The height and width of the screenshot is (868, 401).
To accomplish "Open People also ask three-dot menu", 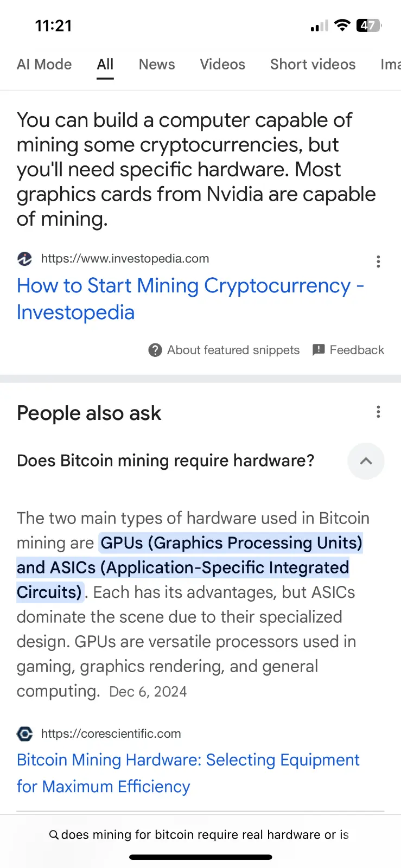I will pos(378,412).
